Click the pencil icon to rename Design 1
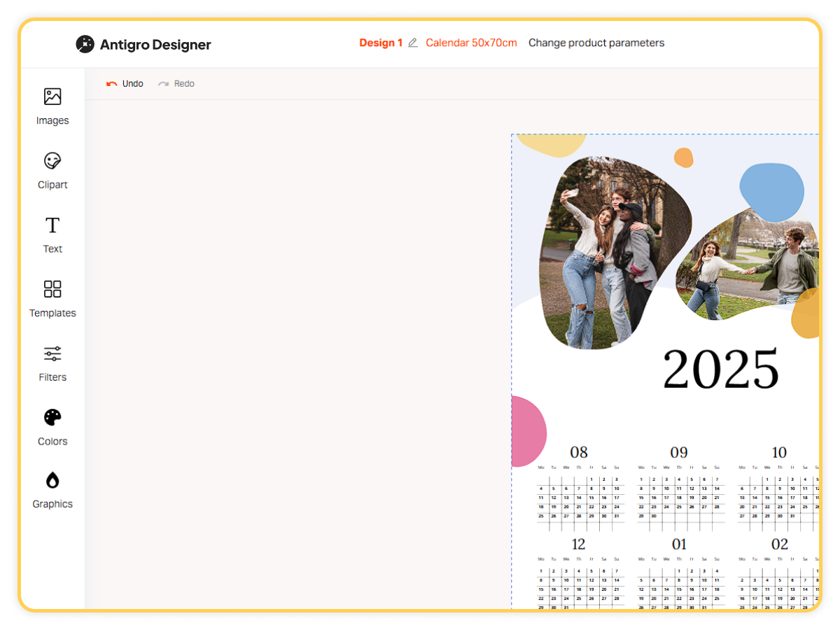 (413, 43)
